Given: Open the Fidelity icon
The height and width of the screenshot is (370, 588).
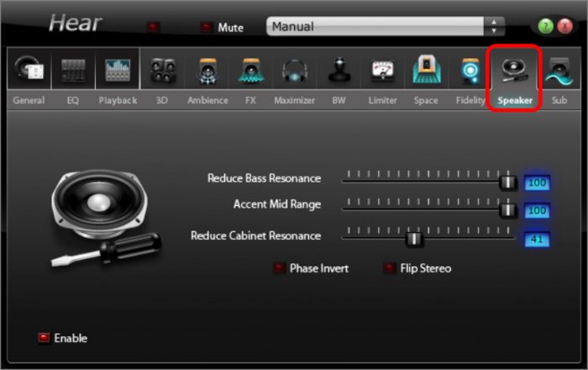Looking at the screenshot, I should pos(470,73).
